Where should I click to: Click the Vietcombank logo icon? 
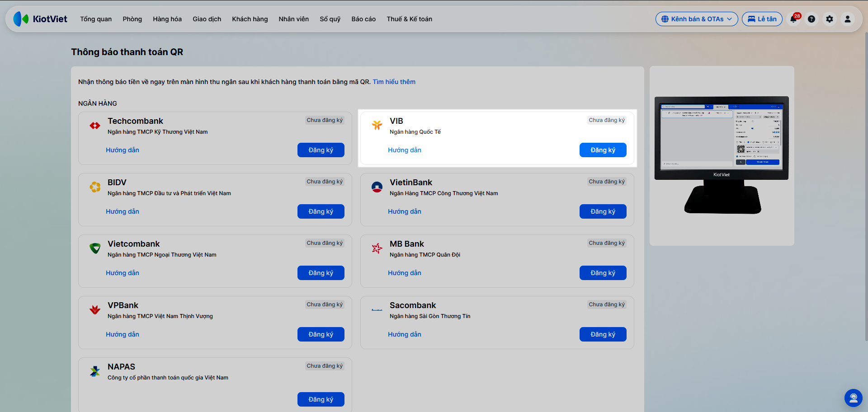tap(95, 248)
